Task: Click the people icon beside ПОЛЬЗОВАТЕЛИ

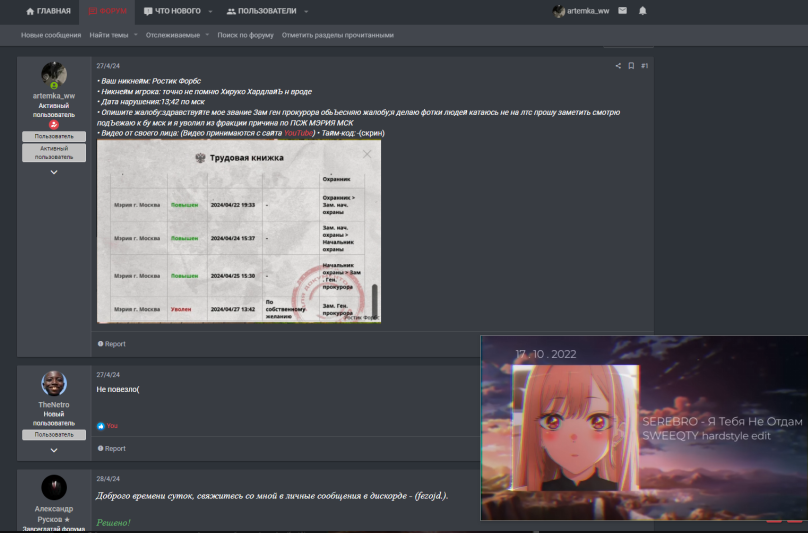Action: 231,11
